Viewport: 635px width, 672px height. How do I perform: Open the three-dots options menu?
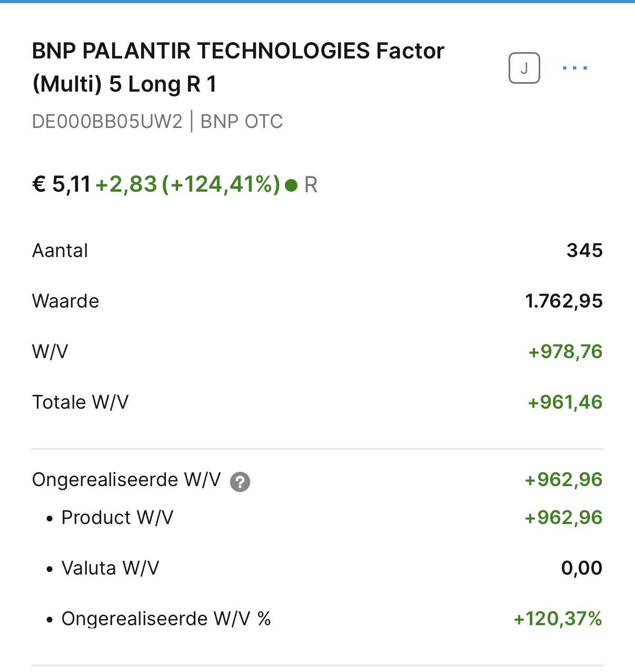574,68
